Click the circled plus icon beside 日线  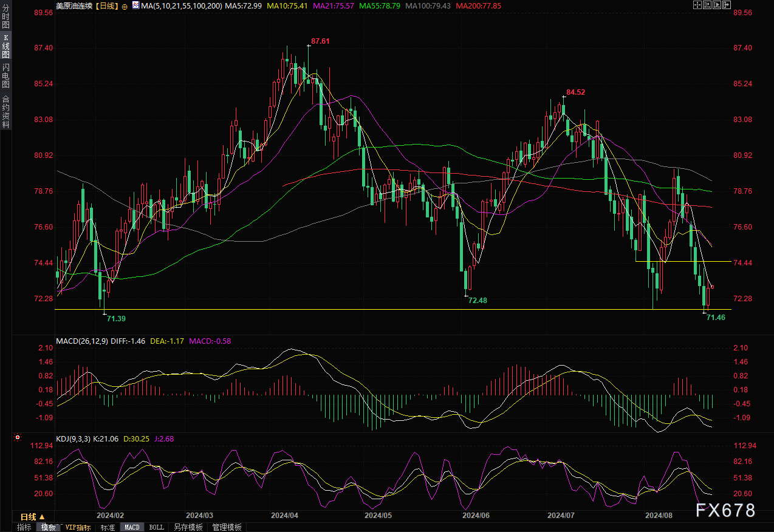[125, 6]
